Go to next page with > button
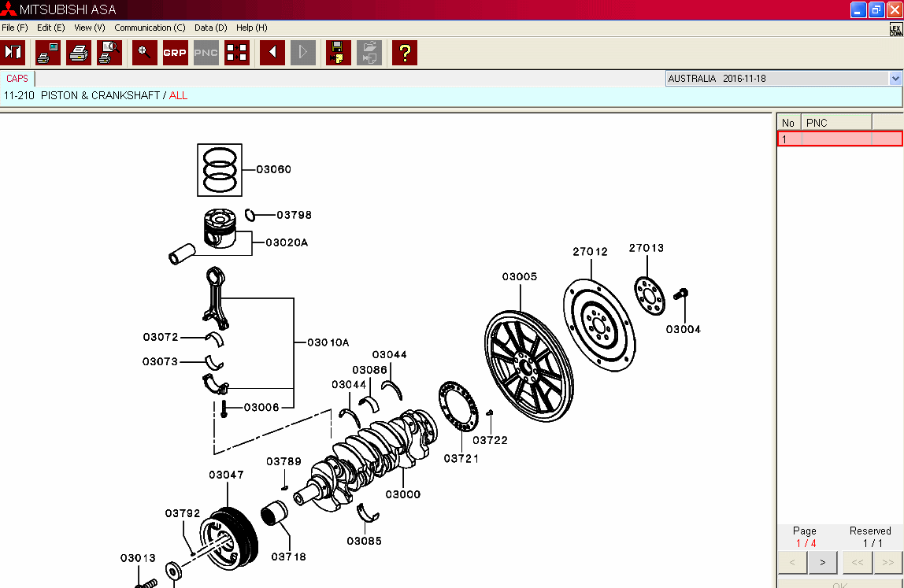The height and width of the screenshot is (588, 904). click(x=822, y=562)
